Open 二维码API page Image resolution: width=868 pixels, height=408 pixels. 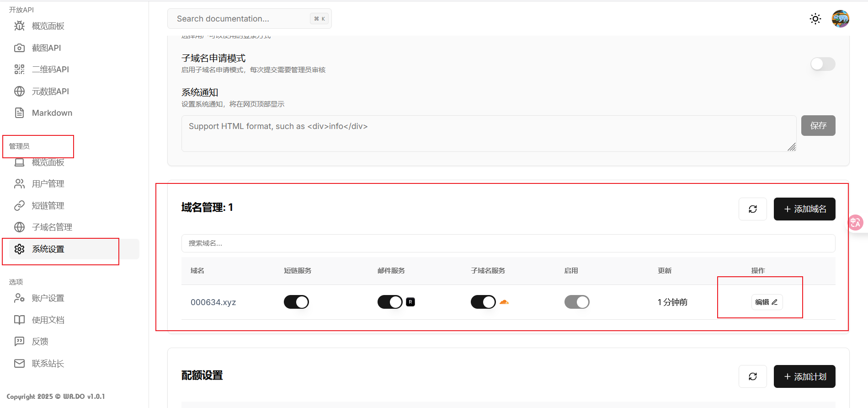(x=50, y=70)
